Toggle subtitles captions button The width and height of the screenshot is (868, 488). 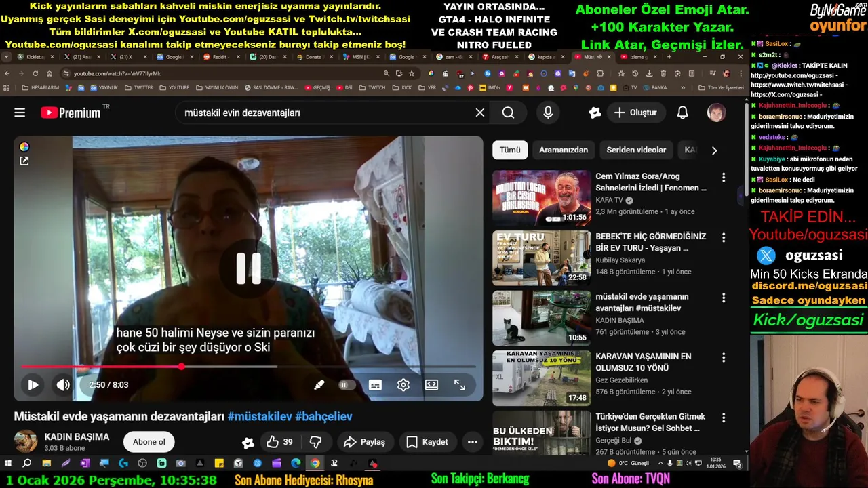click(x=375, y=384)
